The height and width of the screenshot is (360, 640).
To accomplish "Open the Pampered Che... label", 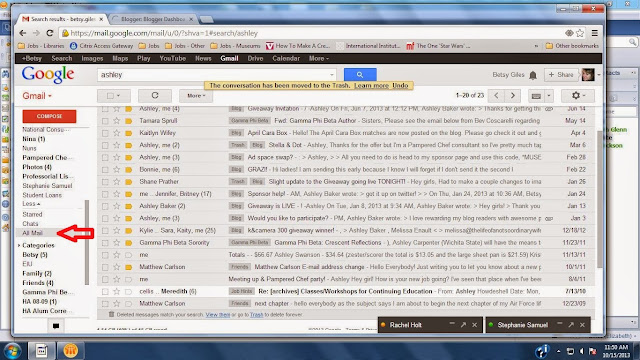I will tap(47, 158).
